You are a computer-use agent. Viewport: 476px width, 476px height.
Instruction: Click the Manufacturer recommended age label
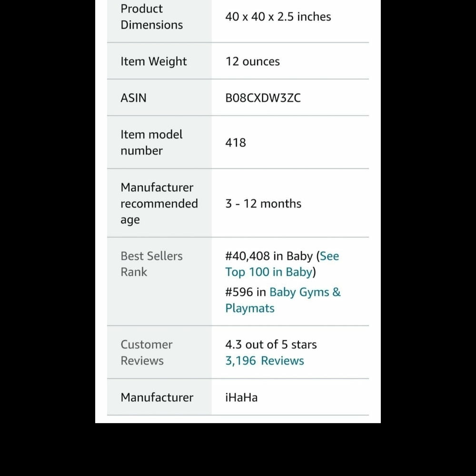click(159, 203)
